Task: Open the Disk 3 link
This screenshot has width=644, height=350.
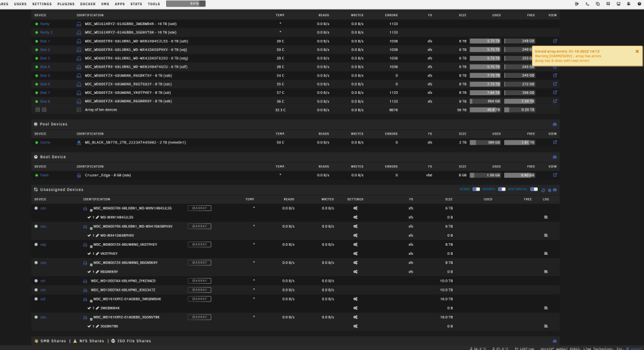Action: (45, 59)
